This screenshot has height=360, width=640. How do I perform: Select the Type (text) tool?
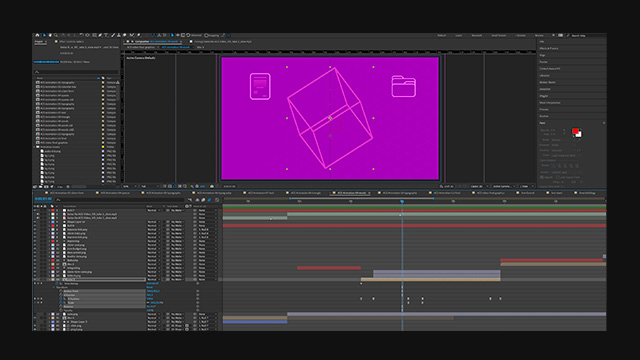point(106,36)
